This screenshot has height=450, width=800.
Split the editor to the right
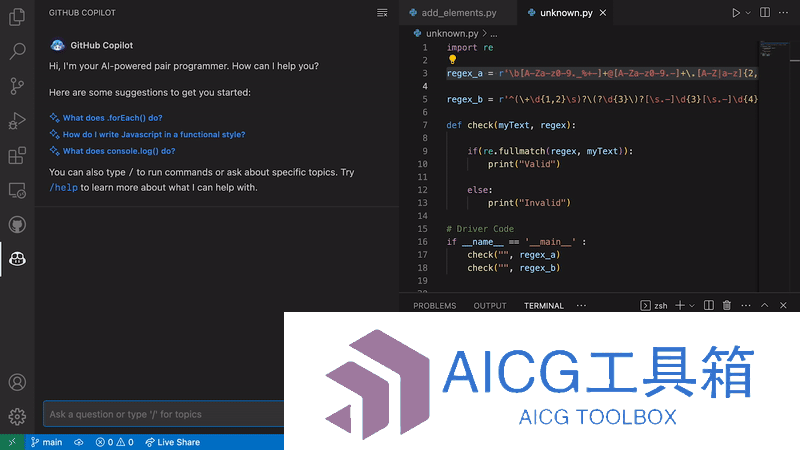(765, 13)
